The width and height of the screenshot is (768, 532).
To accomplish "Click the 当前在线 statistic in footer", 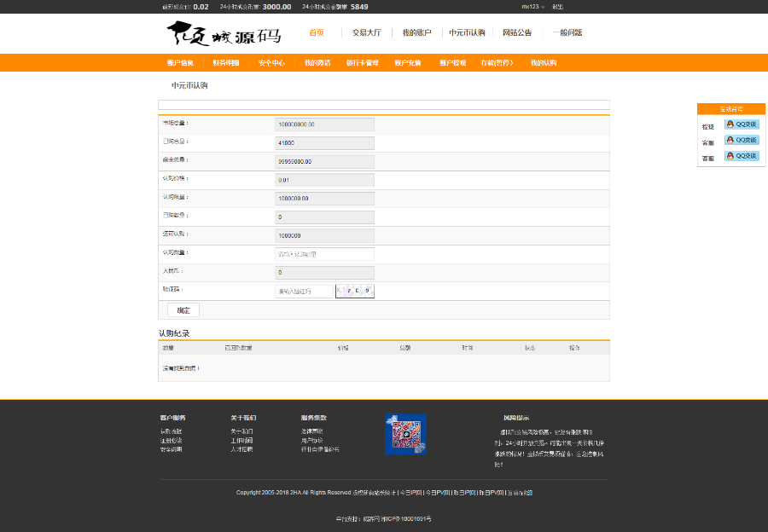I will [520, 493].
